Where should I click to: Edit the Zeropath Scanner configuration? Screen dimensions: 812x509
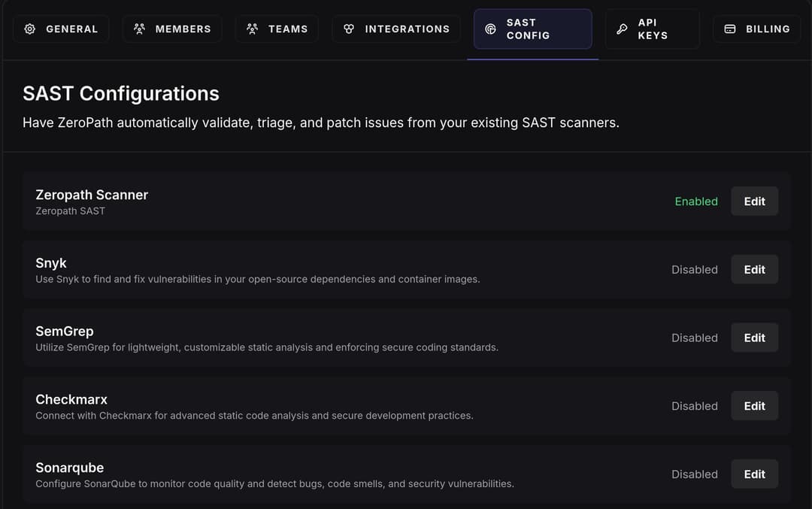coord(754,201)
